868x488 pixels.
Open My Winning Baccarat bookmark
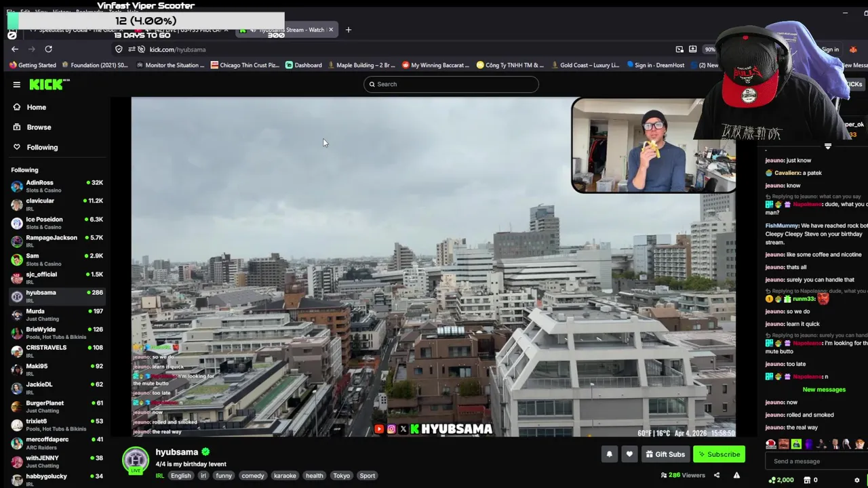click(435, 65)
